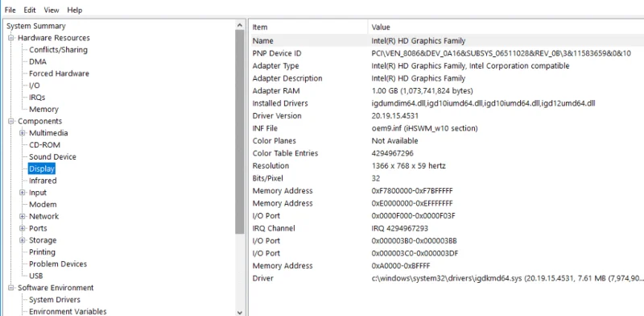Click the 0x0000F000-0x0000F03F port value

[x=413, y=215]
